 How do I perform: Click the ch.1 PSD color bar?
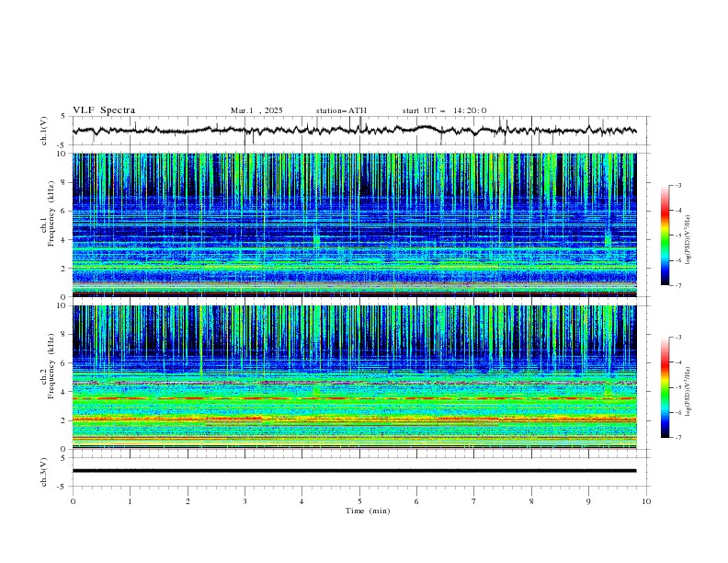665,236
